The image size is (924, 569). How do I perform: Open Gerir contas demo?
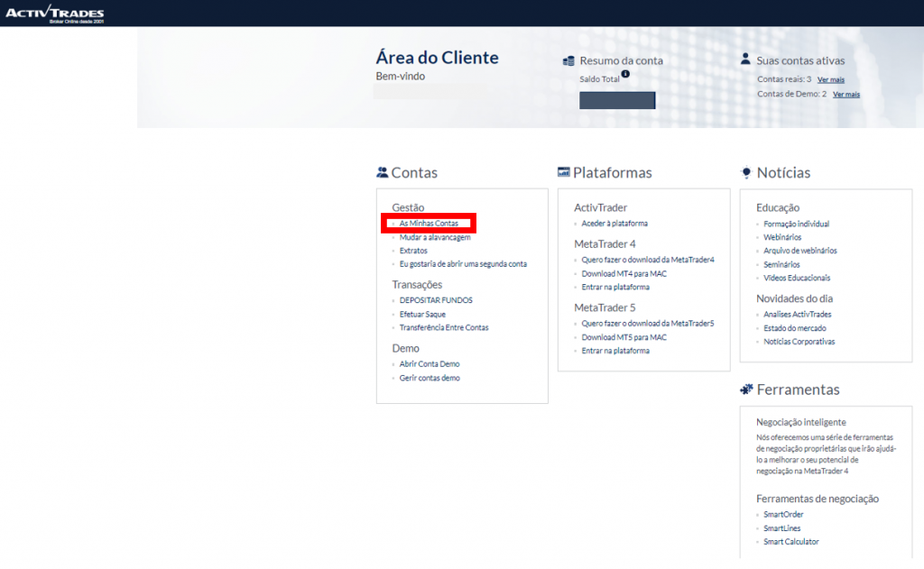430,378
